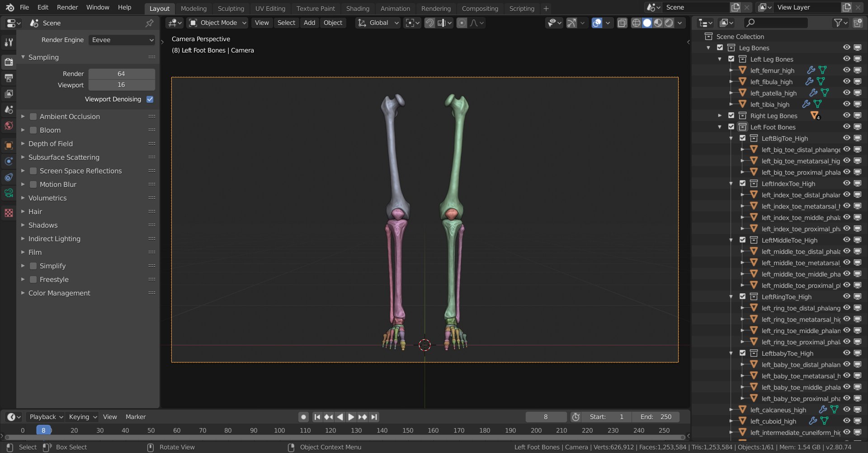Play the animation in reverse
Screen dimensions: 868x453
tap(340, 417)
